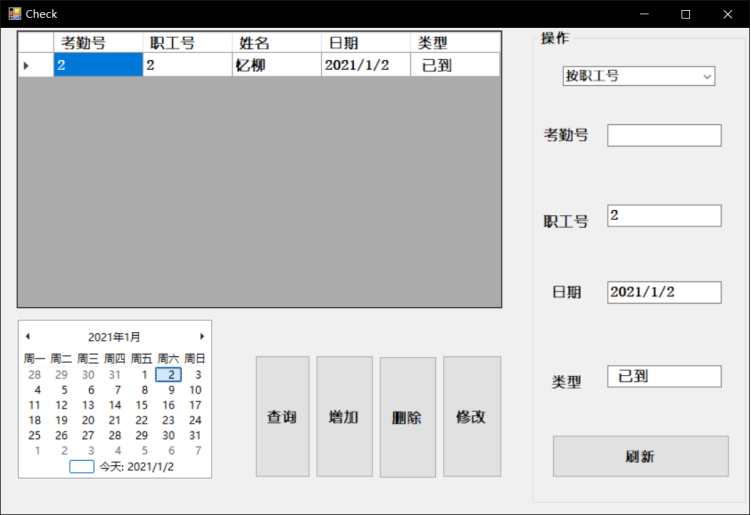Select black day 4 in the 周一 column
Screen dimensions: 751x515
pyautogui.click(x=37, y=390)
